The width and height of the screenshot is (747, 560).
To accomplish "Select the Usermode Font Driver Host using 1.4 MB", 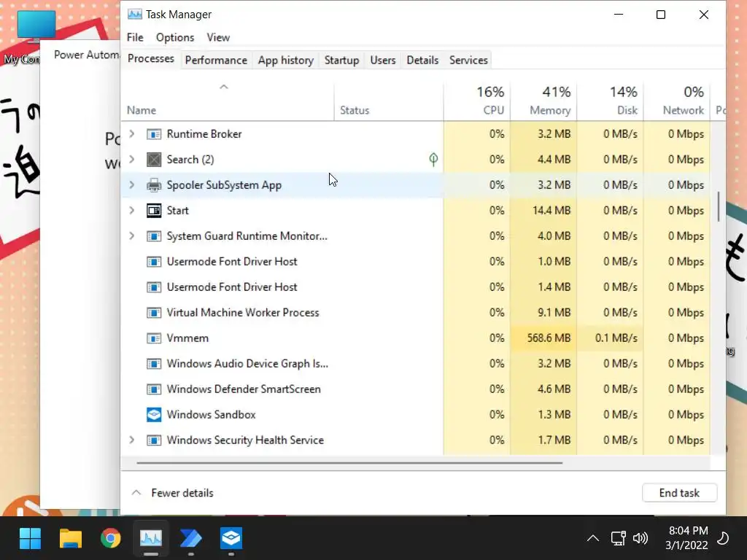I will 417,287.
